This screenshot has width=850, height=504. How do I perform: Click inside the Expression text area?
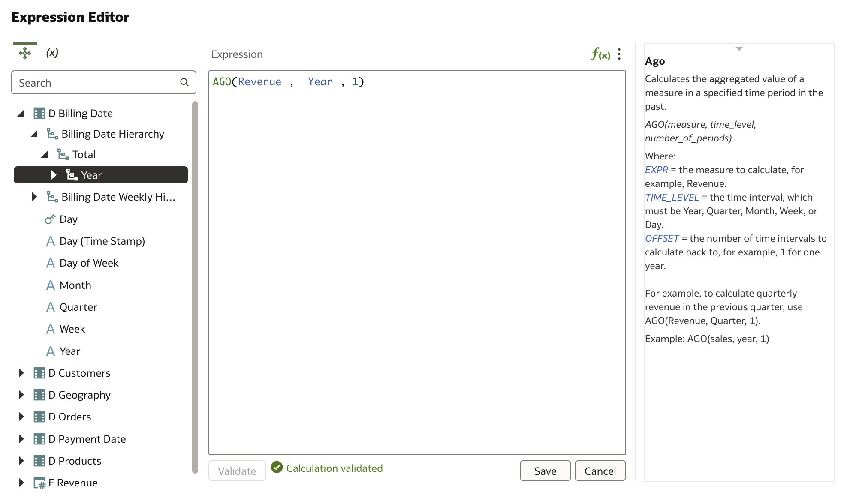(417, 263)
